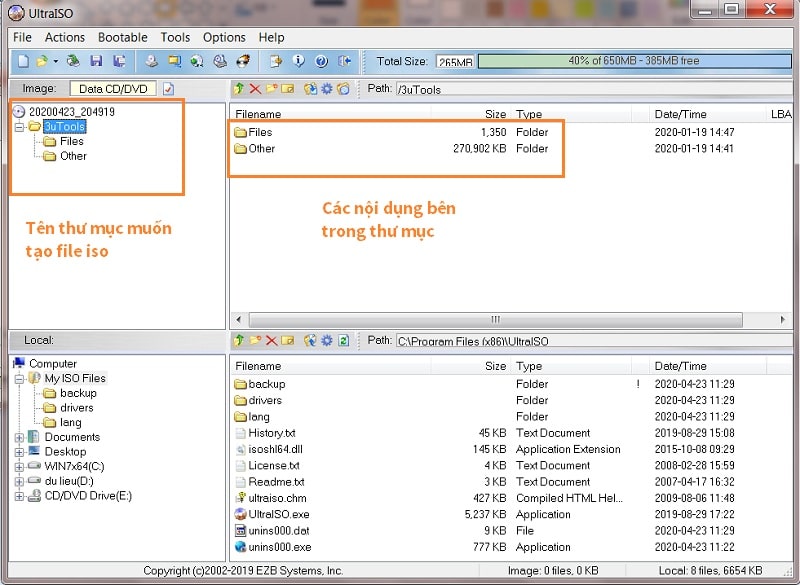This screenshot has width=800, height=585.
Task: Open the Help menu
Action: click(271, 37)
